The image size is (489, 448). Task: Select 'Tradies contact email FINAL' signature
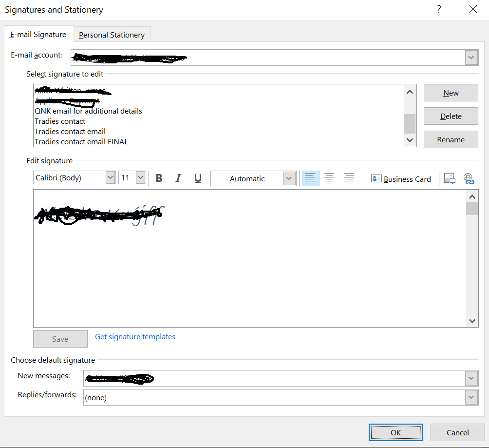click(81, 142)
